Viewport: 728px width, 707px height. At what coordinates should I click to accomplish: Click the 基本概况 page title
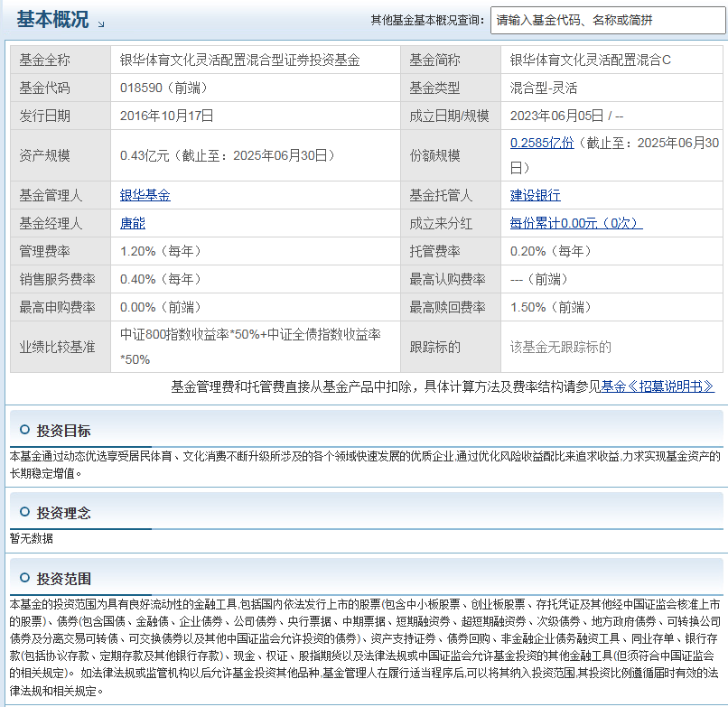coord(52,20)
